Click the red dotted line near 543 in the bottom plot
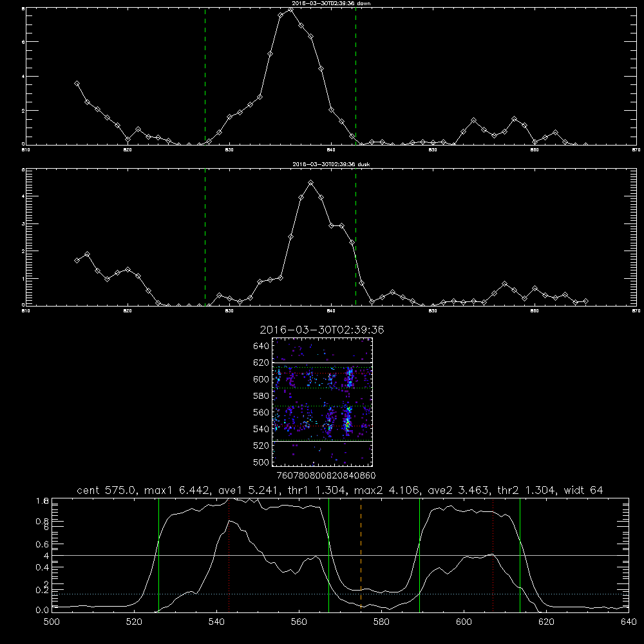This screenshot has height=644, width=644. click(229, 555)
